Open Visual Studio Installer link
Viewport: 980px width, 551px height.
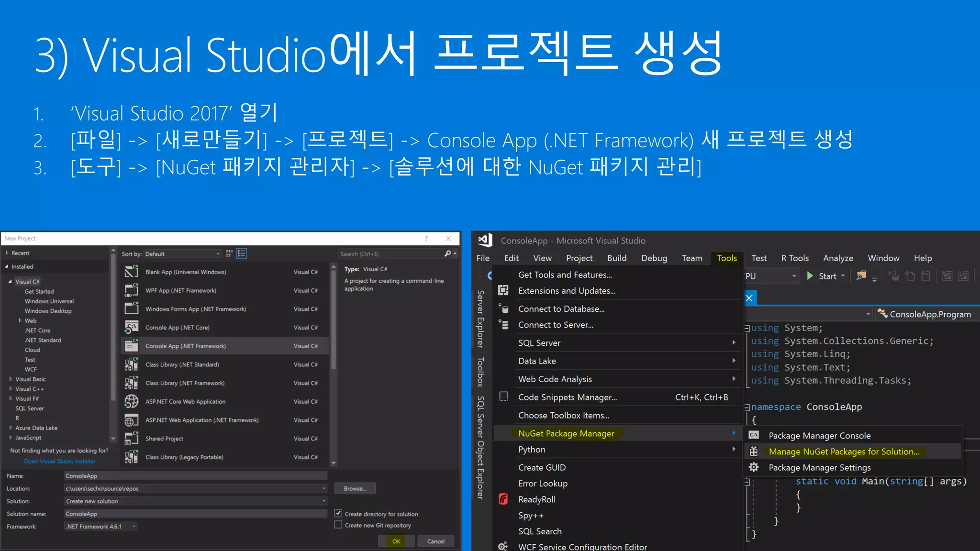click(x=59, y=461)
